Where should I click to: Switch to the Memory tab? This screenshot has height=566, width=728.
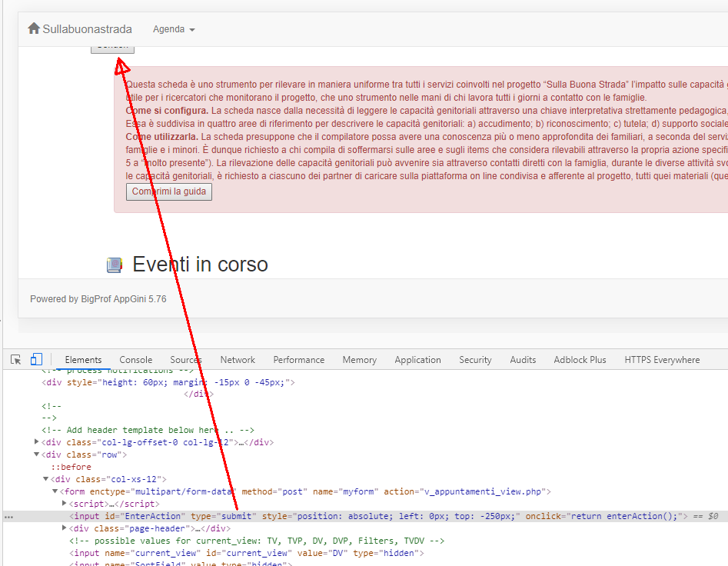(x=359, y=360)
